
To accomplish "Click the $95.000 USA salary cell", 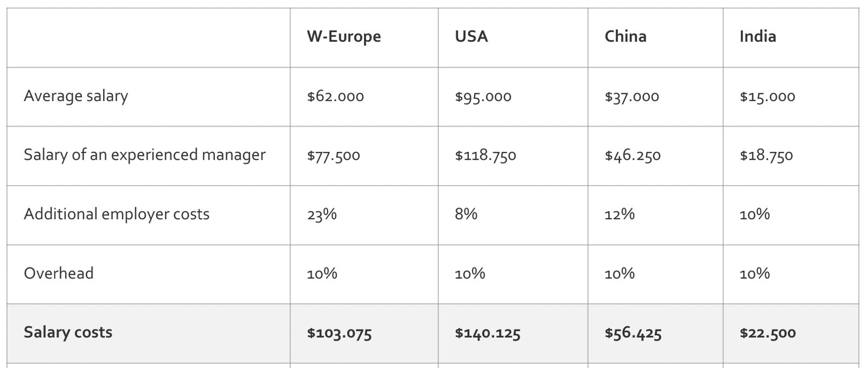I will point(483,97).
